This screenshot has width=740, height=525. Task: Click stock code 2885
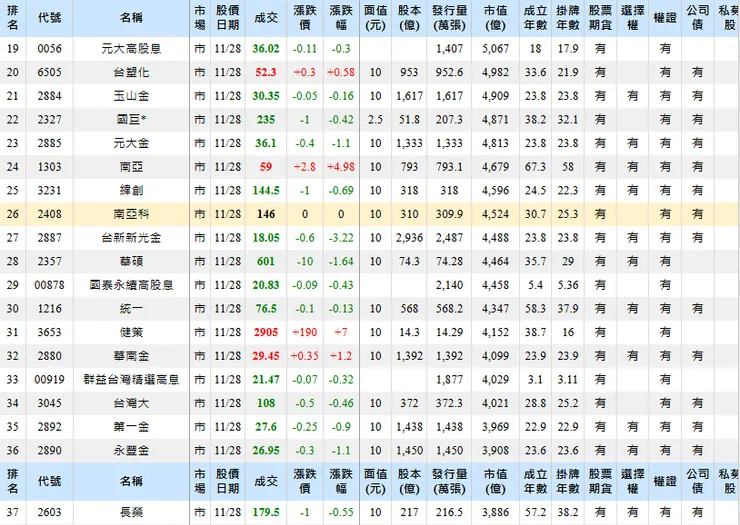click(x=50, y=143)
